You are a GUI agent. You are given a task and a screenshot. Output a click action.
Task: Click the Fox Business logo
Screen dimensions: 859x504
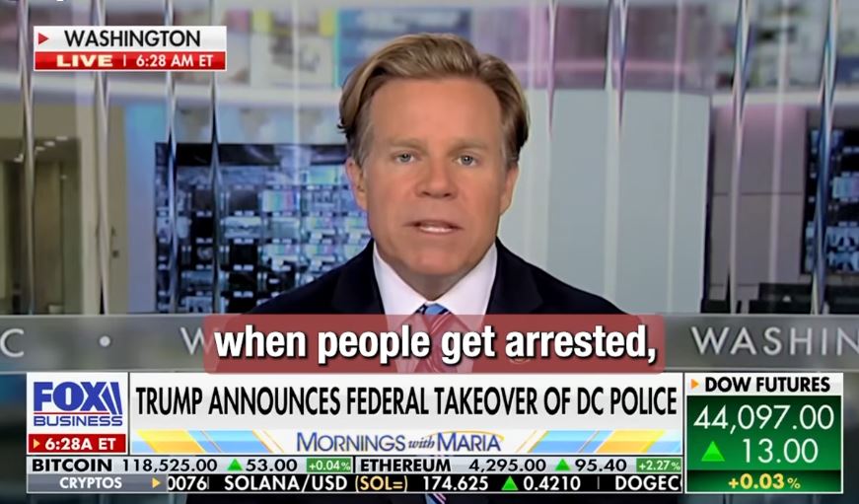(77, 403)
